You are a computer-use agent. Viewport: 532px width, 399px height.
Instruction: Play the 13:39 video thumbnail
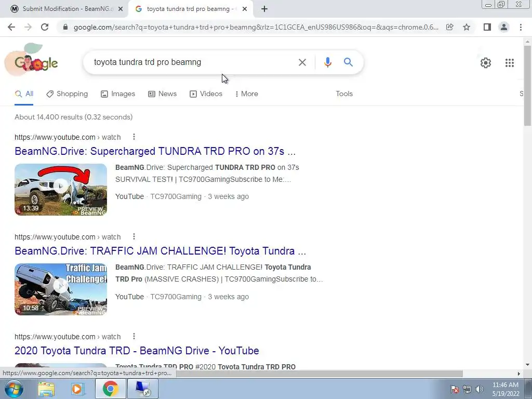click(61, 190)
